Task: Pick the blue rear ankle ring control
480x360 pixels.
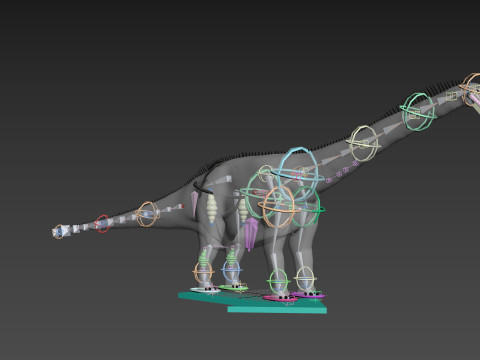Action: pyautogui.click(x=231, y=270)
